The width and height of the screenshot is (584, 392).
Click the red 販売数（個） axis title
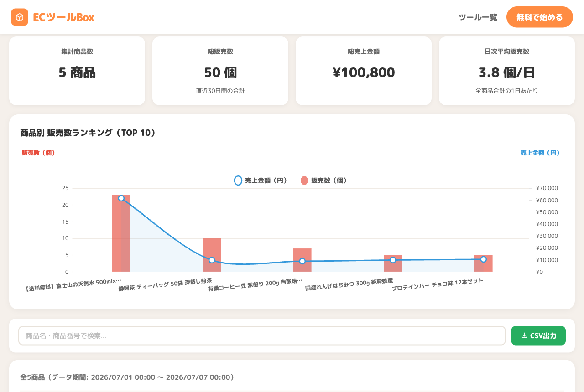(x=39, y=153)
